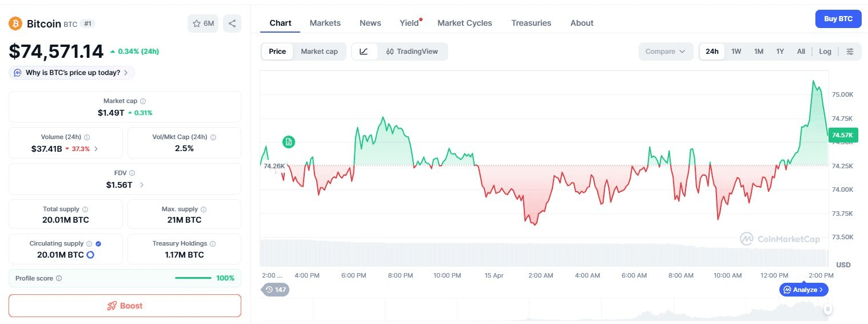Image resolution: width=868 pixels, height=324 pixels.
Task: Toggle Log scale on chart
Action: (825, 52)
